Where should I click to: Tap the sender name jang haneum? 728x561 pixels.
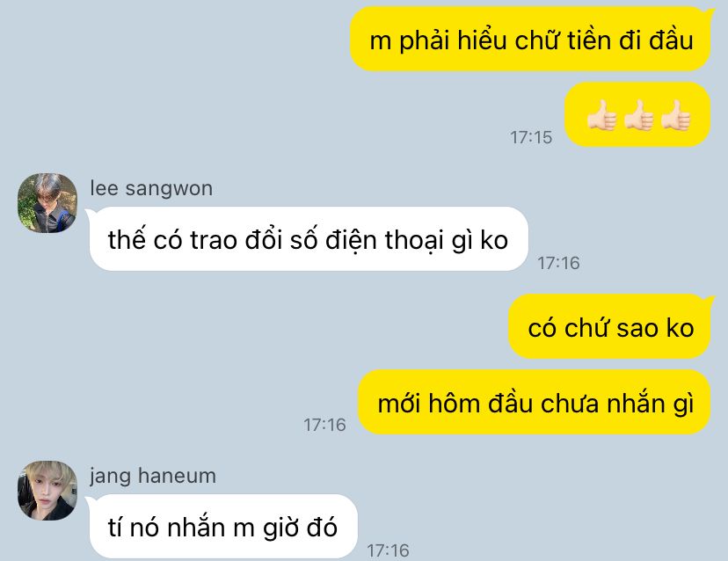point(153,476)
